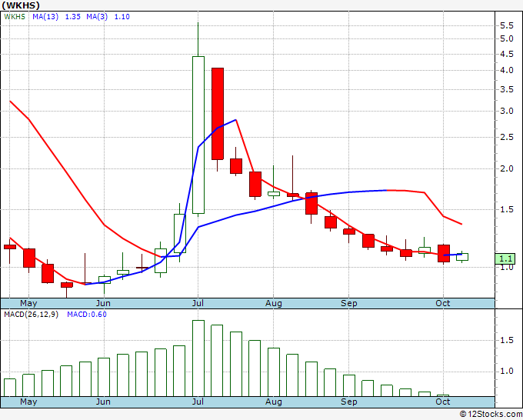Select the Sep label on MACD axis
Image resolution: width=523 pixels, height=420 pixels.
click(x=349, y=402)
